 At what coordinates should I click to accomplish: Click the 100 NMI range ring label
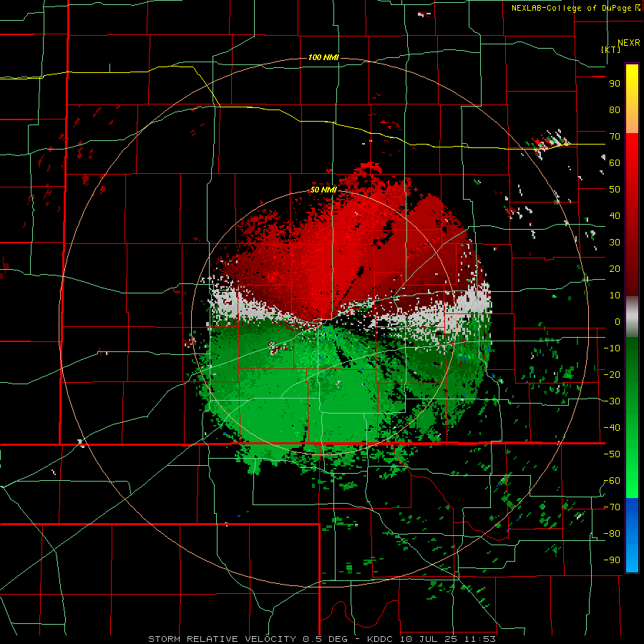pyautogui.click(x=323, y=57)
